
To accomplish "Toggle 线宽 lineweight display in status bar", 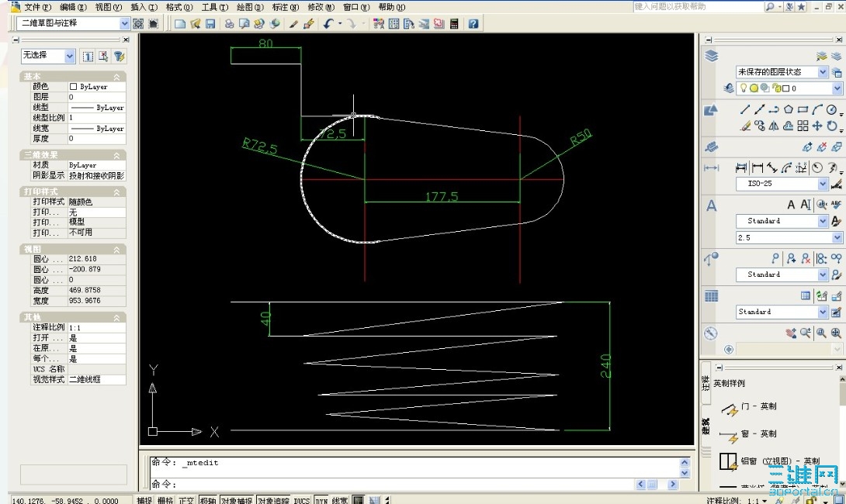I will [339, 500].
